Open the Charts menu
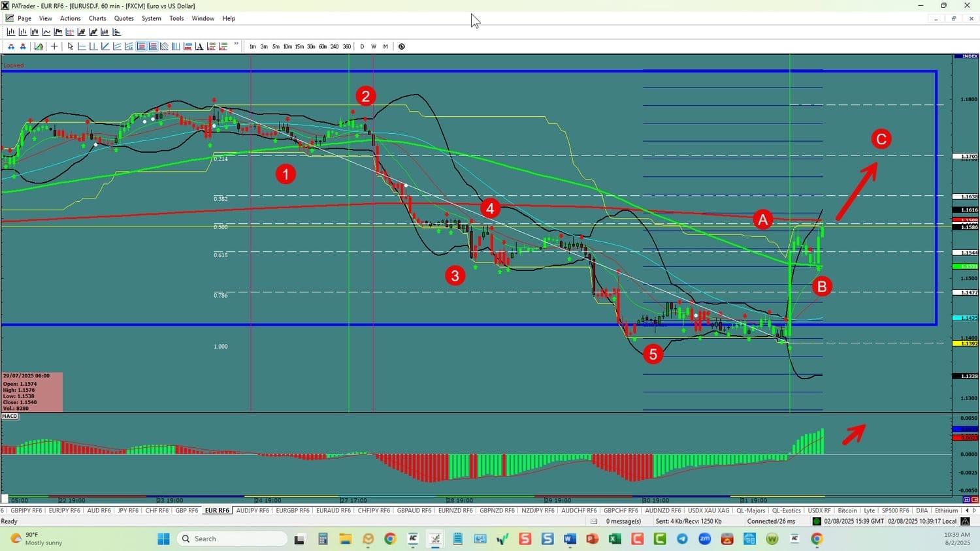This screenshot has height=551, width=980. 97,18
